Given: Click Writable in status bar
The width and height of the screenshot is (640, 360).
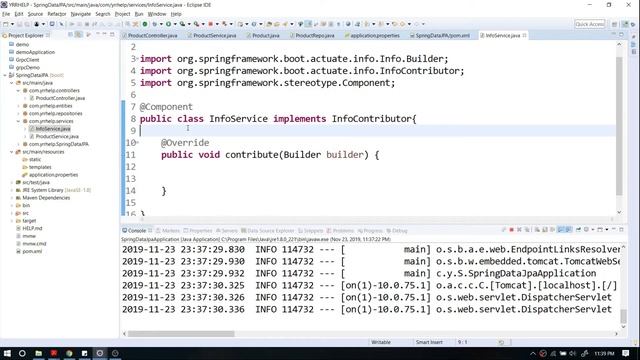Looking at the screenshot, I should pyautogui.click(x=381, y=342).
